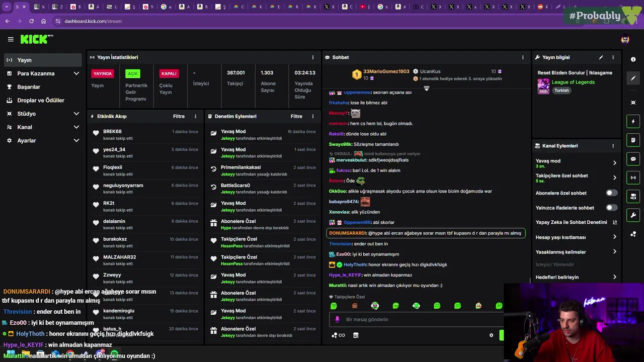
Task: Toggle Abonelere özel sohbet switch
Action: (x=611, y=193)
